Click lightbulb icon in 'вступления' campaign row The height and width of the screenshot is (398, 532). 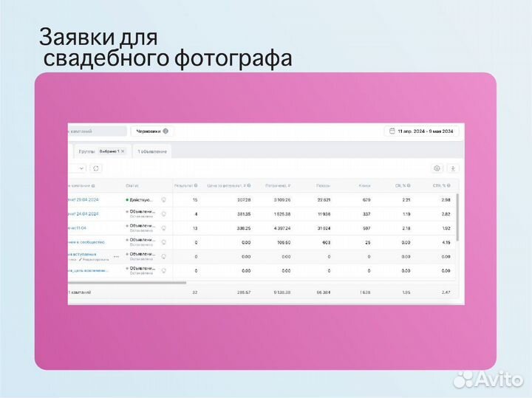pos(163,257)
